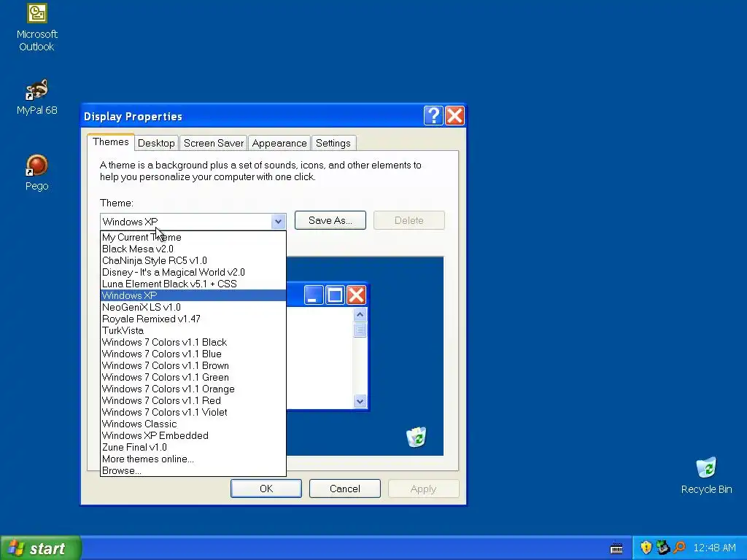
Task: Click the preview window's scroll down arrow
Action: click(x=360, y=401)
